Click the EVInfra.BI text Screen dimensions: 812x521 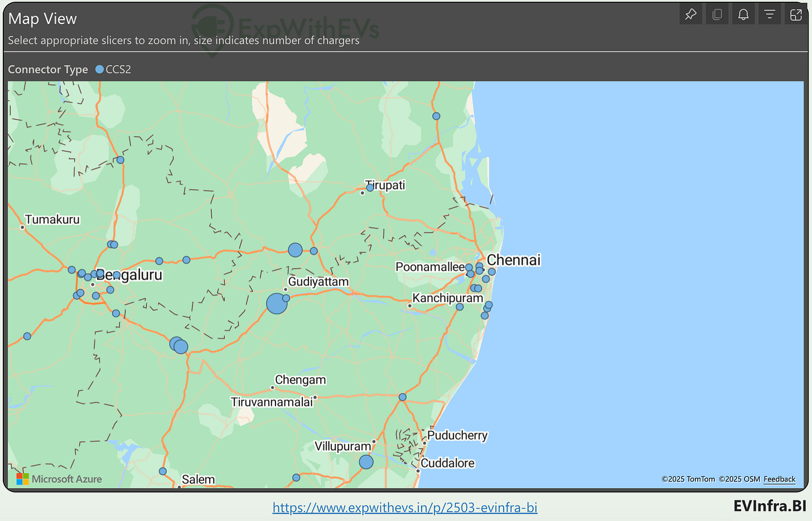click(x=770, y=506)
